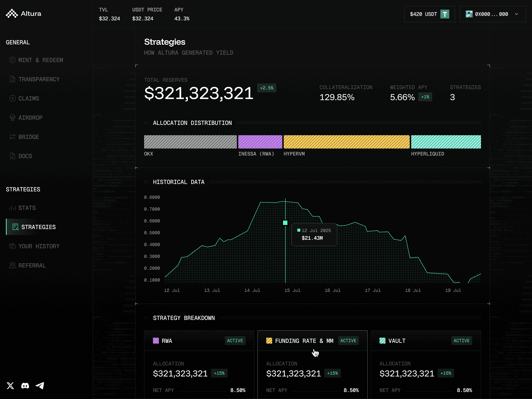Click the $420 USDT balance button
The width and height of the screenshot is (532, 399).
click(x=423, y=14)
